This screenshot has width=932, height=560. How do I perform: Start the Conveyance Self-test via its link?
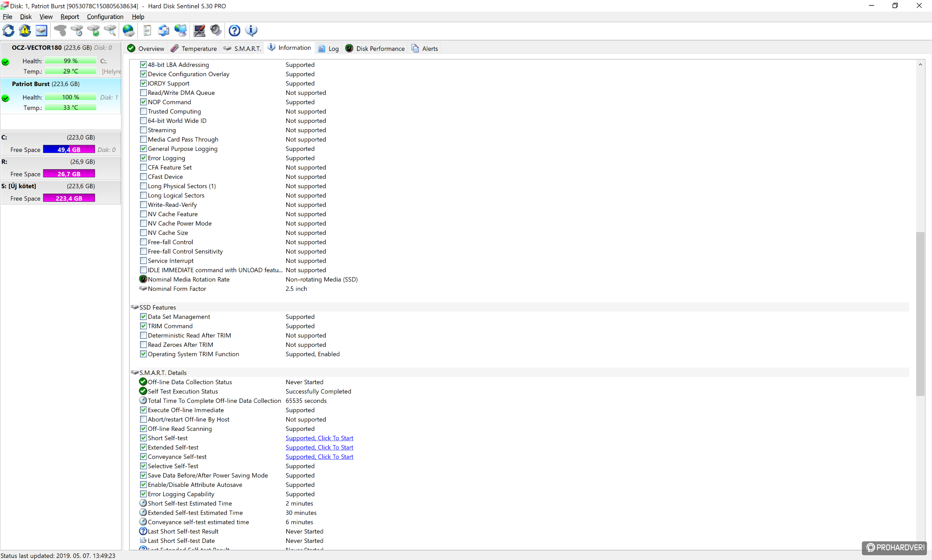319,457
